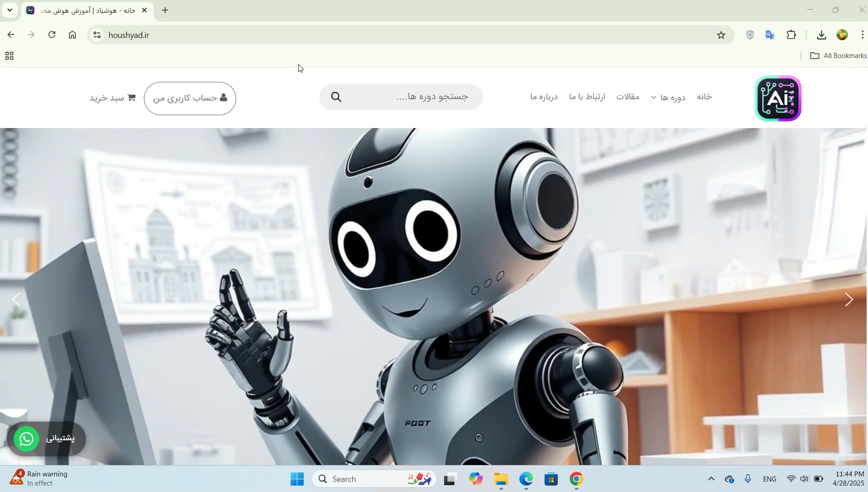This screenshot has width=868, height=492.
Task: Open the speaker volume tray icon
Action: pyautogui.click(x=804, y=479)
